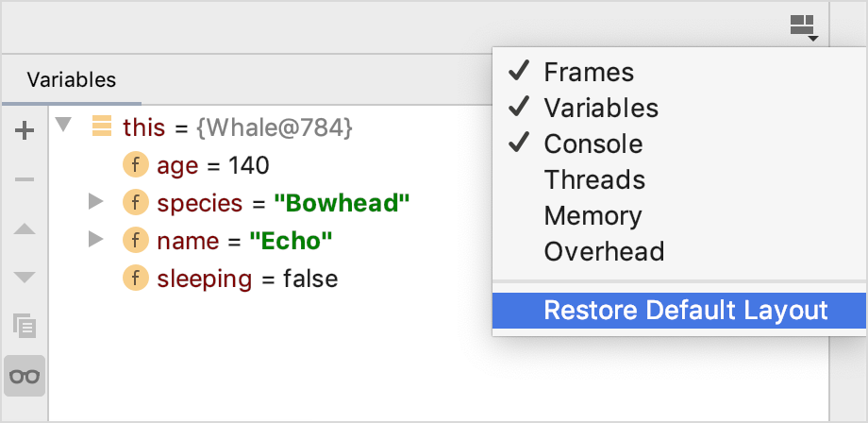Click the field icon beside age
This screenshot has width=868, height=423.
point(136,165)
